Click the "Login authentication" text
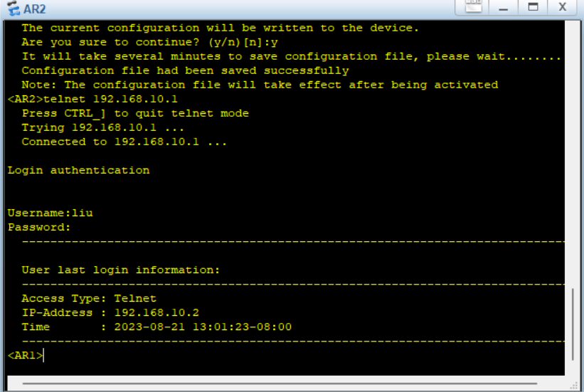The image size is (584, 392). [78, 170]
